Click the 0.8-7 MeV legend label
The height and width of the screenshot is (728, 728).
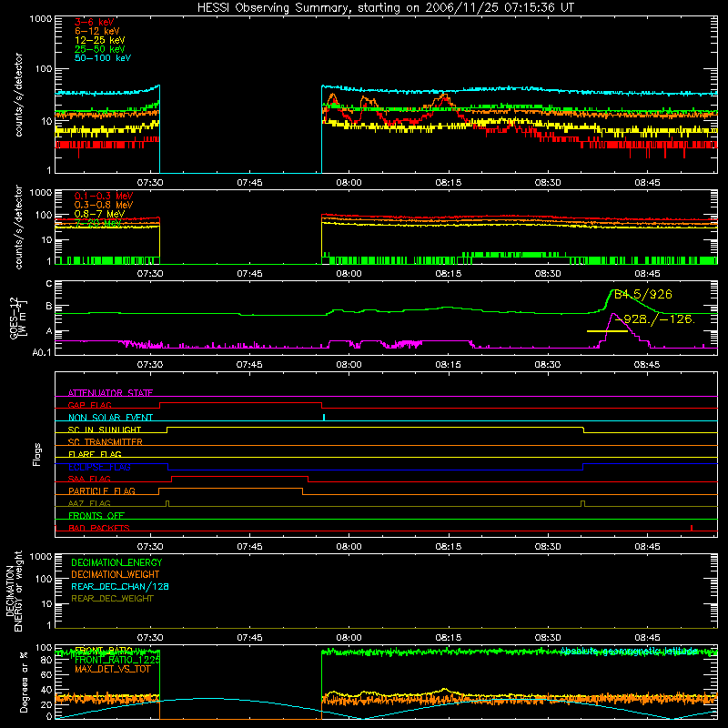click(99, 214)
